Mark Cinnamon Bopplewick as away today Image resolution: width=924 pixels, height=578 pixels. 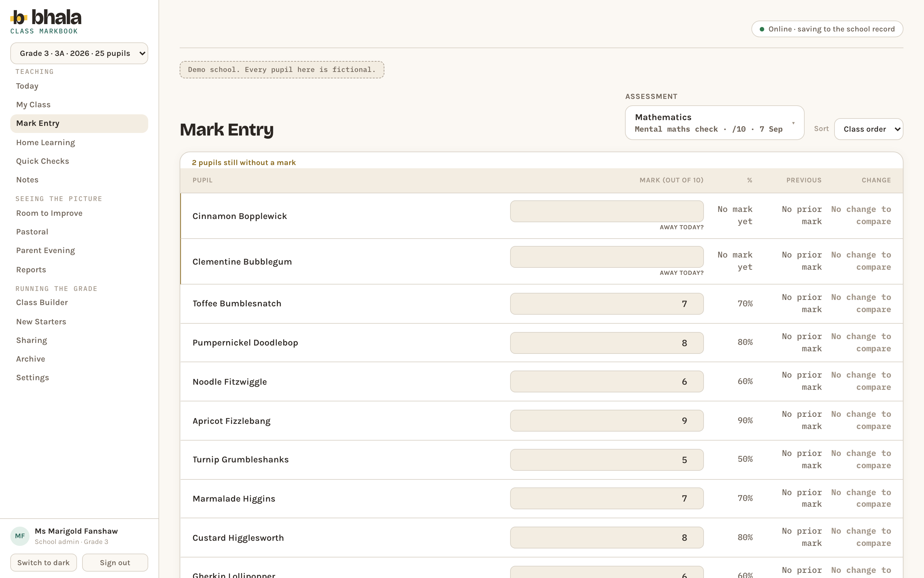point(681,227)
